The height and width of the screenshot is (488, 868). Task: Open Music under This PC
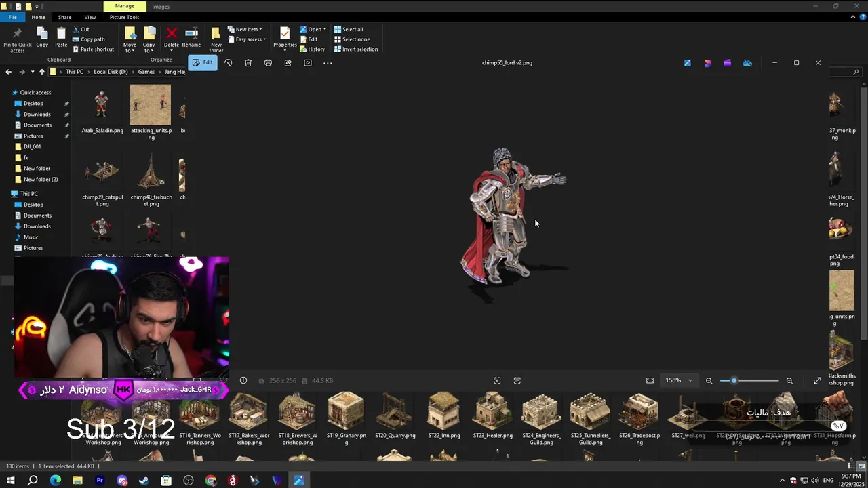[31, 237]
